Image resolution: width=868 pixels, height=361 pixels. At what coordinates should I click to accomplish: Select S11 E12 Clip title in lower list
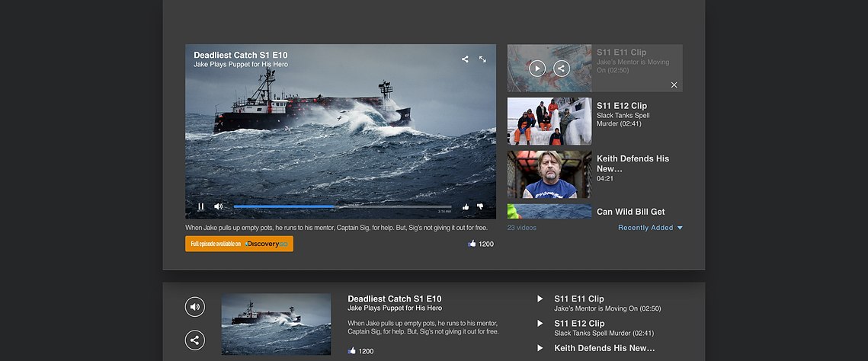tap(579, 324)
